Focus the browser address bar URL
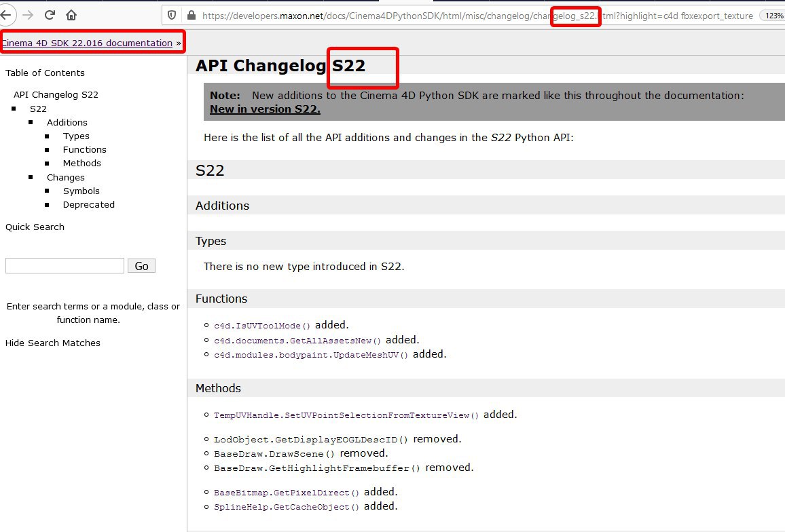 click(x=477, y=16)
